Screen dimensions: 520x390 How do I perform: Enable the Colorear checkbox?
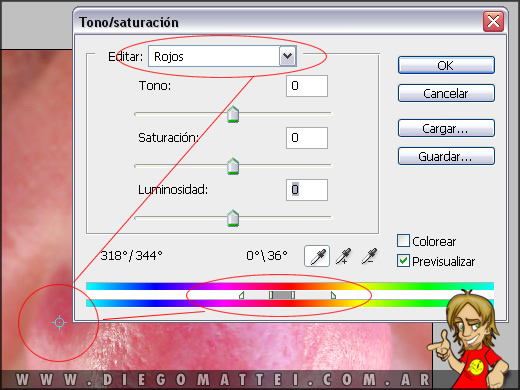(403, 241)
